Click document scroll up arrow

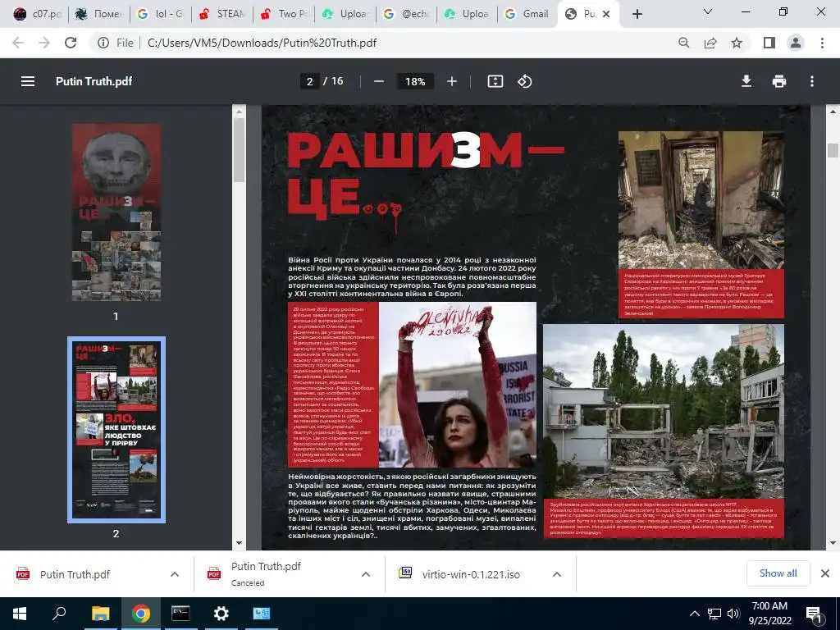click(x=833, y=112)
